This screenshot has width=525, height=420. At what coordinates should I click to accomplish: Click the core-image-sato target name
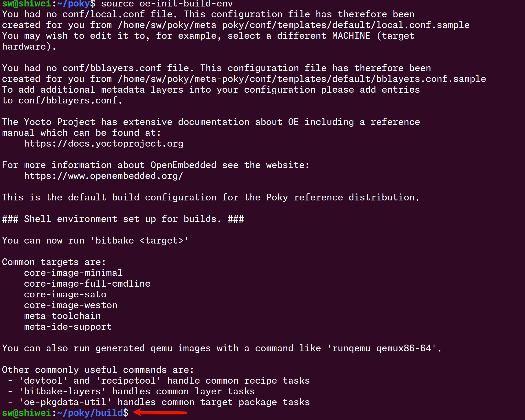tap(65, 295)
